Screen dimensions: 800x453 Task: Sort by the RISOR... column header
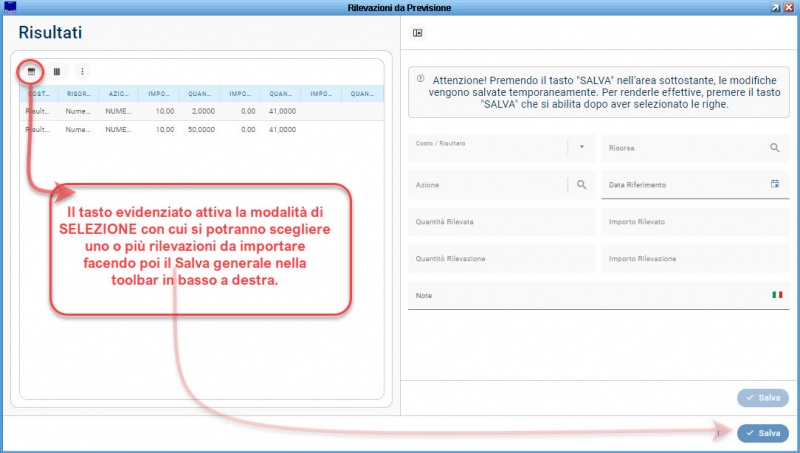pos(78,94)
